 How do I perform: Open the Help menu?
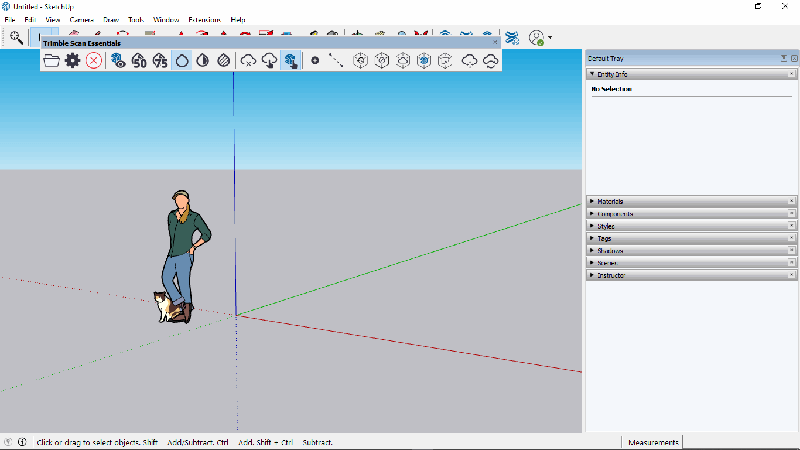(238, 19)
